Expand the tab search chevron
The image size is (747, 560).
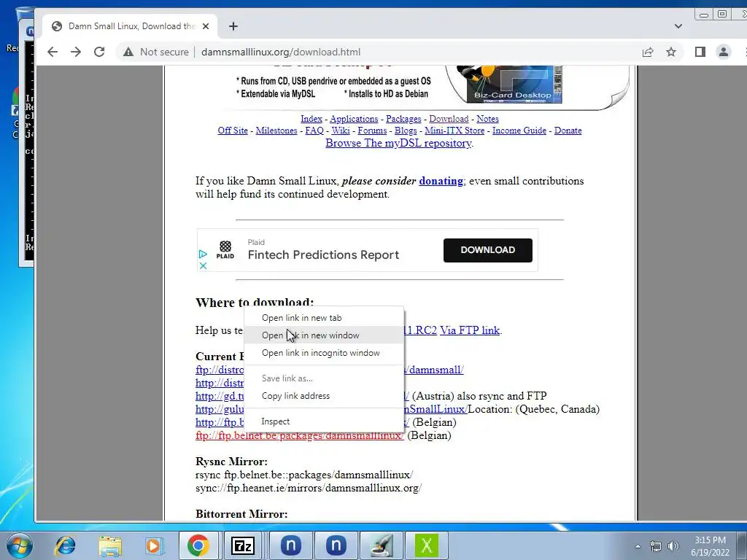coord(678,26)
